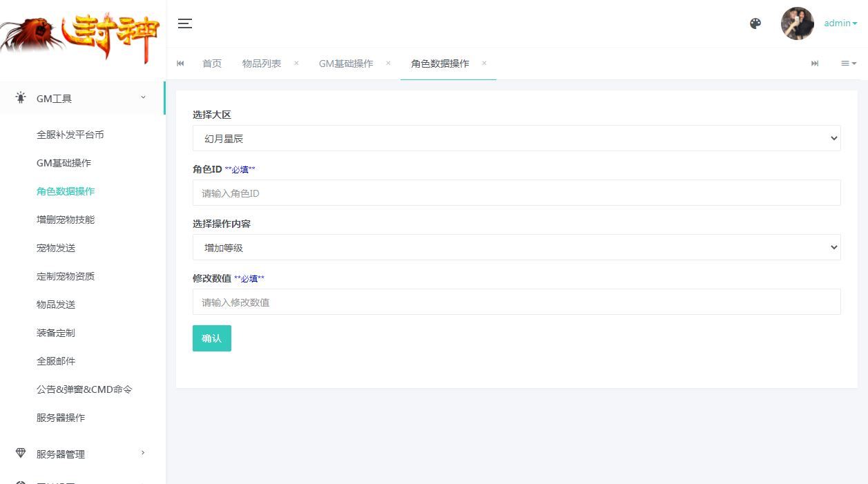Screen dimensions: 868x484
Task: Jump to the first tab using the double-arrow icon
Action: pyautogui.click(x=180, y=63)
